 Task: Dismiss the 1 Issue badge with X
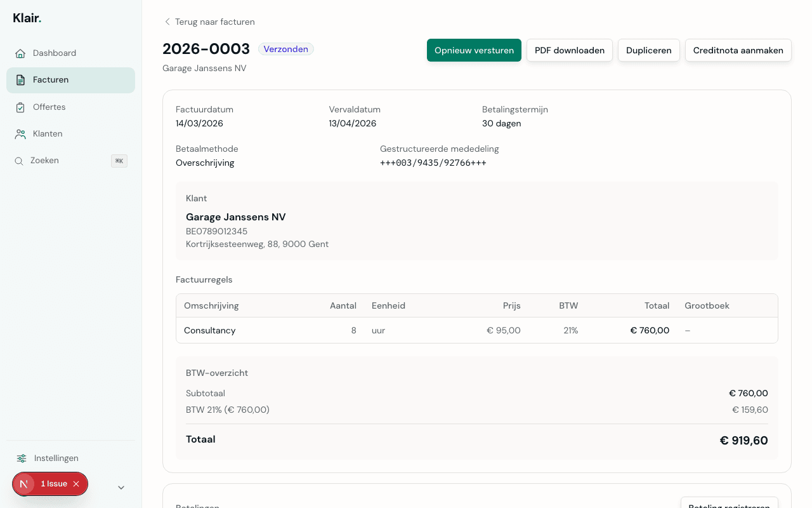pos(76,484)
